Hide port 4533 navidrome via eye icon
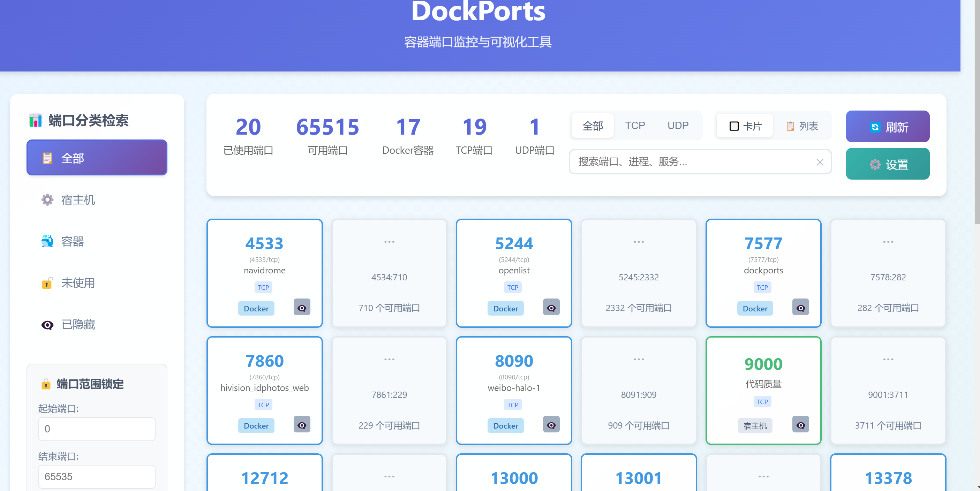 302,307
